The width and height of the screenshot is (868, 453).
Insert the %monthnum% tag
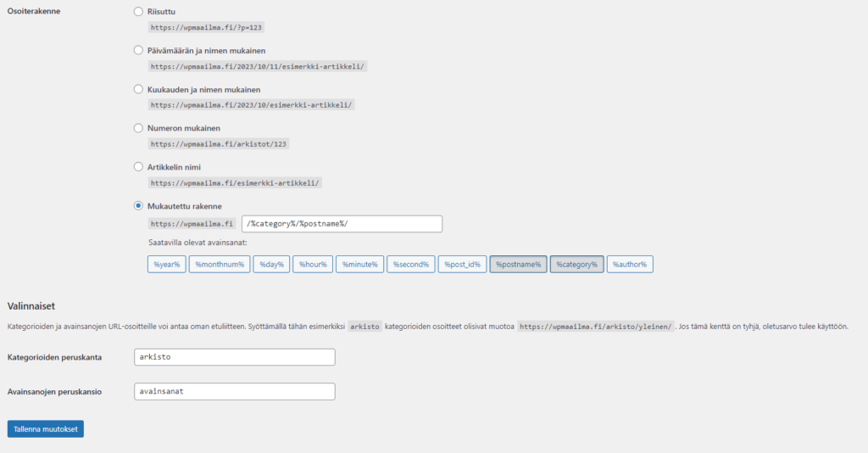(220, 264)
